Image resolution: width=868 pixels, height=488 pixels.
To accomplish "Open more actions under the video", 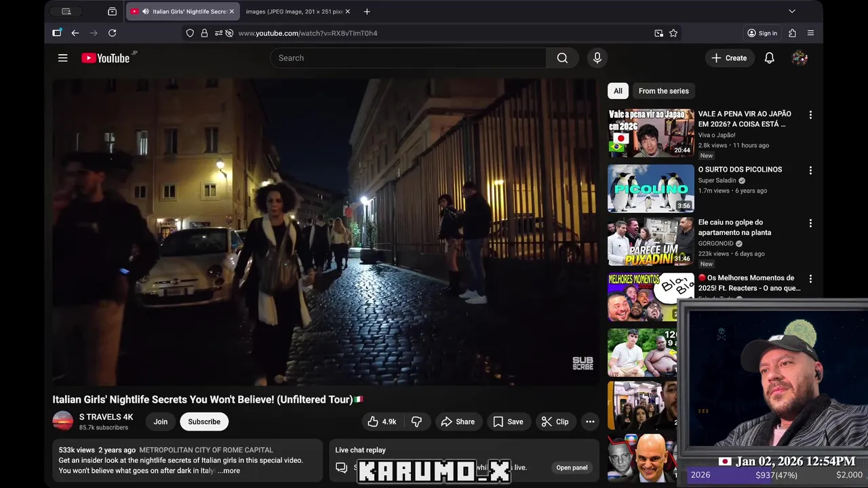I will click(590, 422).
